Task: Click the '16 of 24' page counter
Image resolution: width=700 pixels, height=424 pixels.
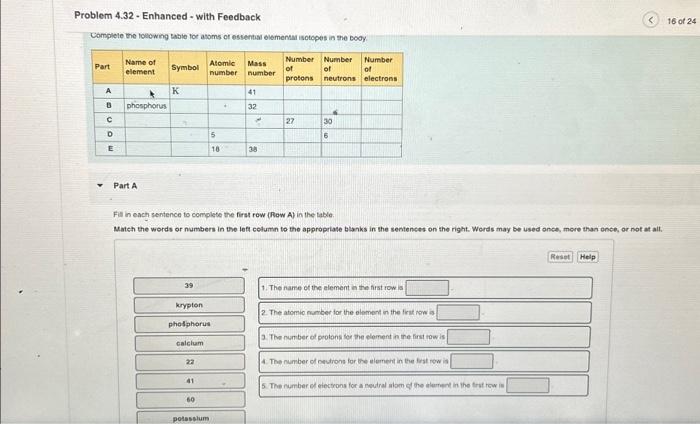Action: click(681, 21)
